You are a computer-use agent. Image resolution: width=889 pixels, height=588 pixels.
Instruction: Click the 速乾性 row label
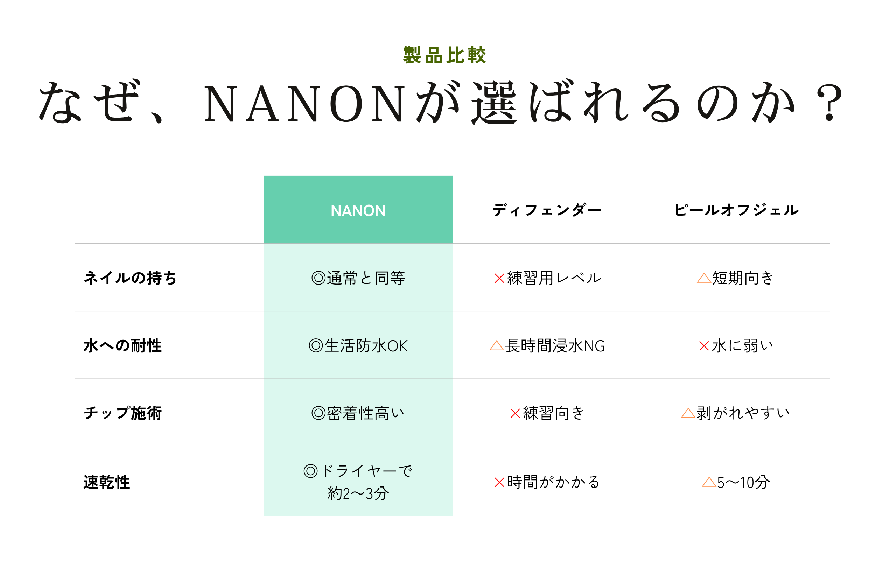(107, 482)
